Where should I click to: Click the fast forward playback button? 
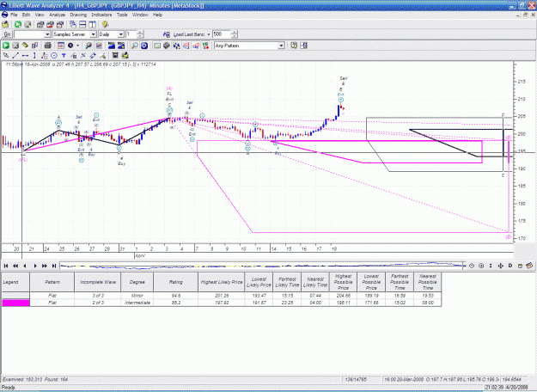click(x=45, y=266)
